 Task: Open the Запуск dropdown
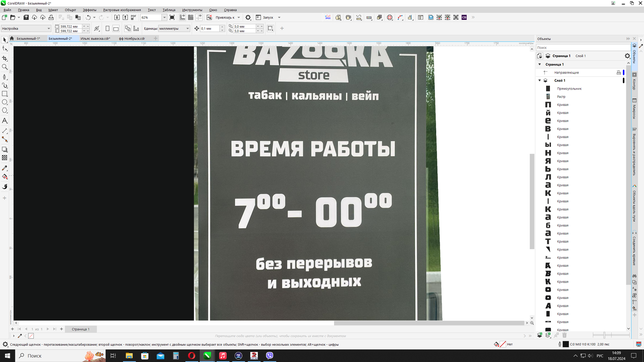(279, 18)
